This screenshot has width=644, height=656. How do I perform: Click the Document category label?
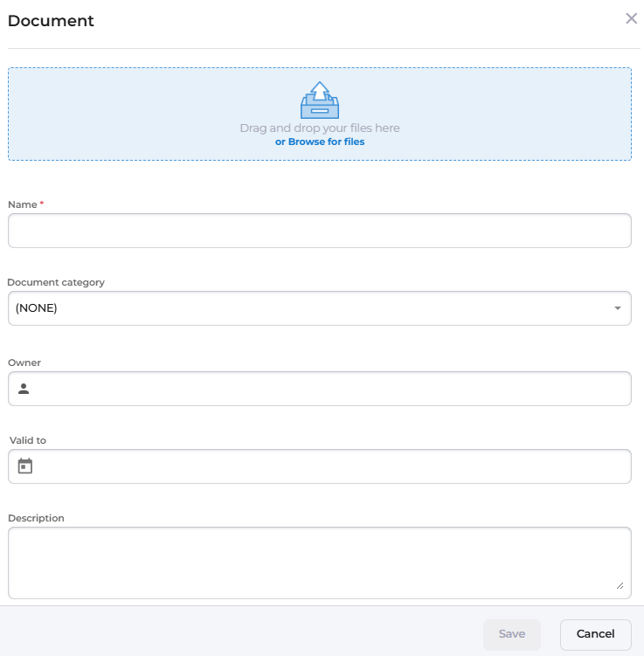coord(56,282)
